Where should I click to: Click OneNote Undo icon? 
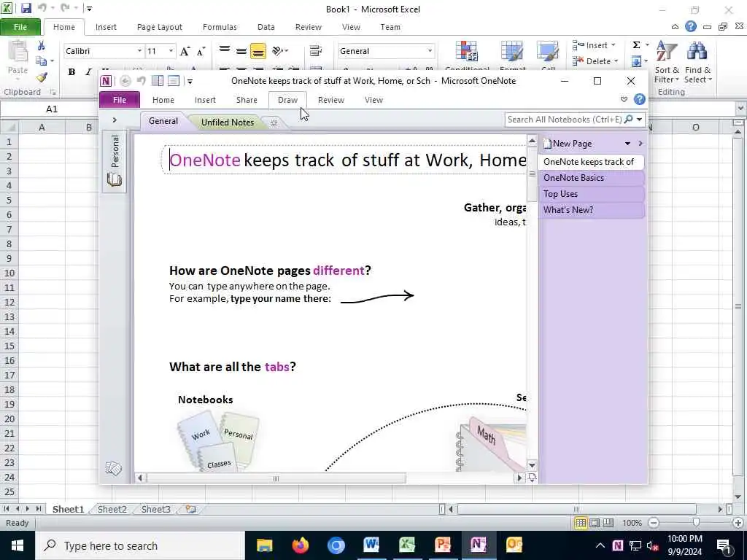[x=142, y=81]
